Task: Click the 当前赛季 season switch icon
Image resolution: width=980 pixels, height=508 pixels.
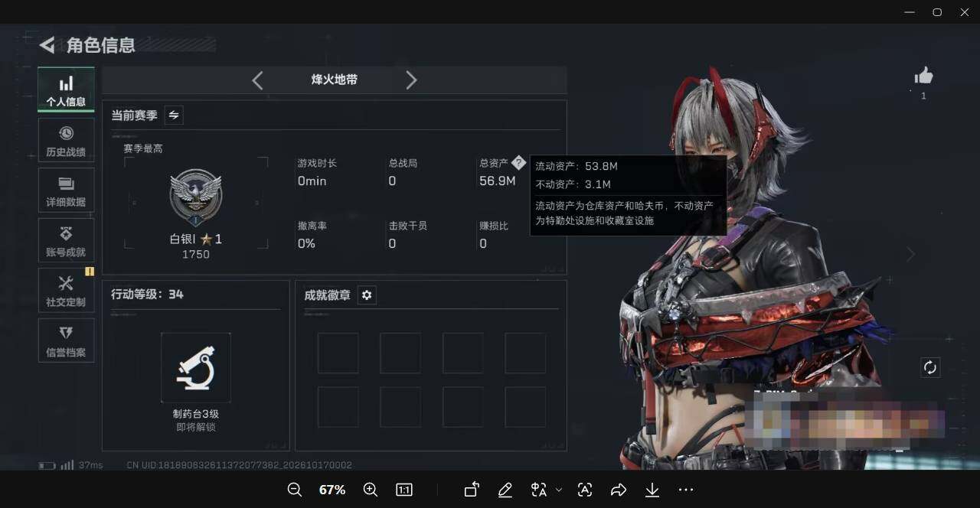Action: click(174, 115)
